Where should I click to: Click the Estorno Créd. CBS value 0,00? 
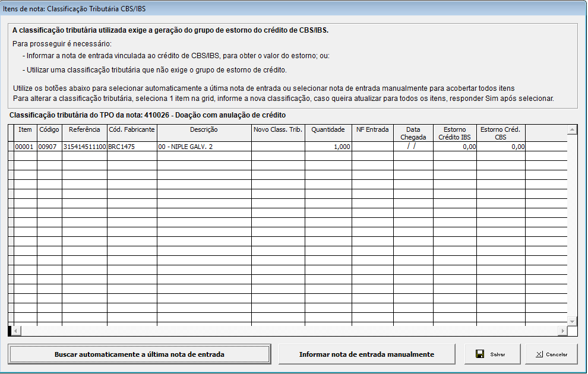tap(501, 147)
